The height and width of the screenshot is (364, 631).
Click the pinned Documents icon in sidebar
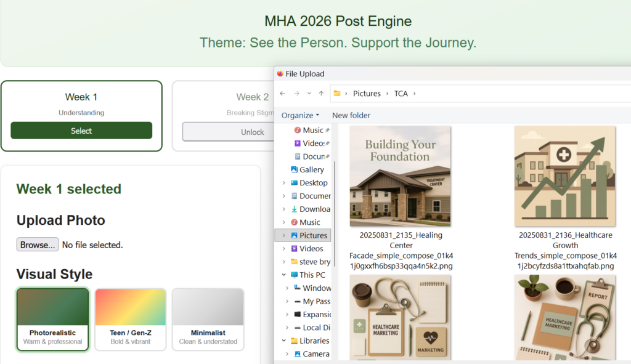(x=298, y=156)
